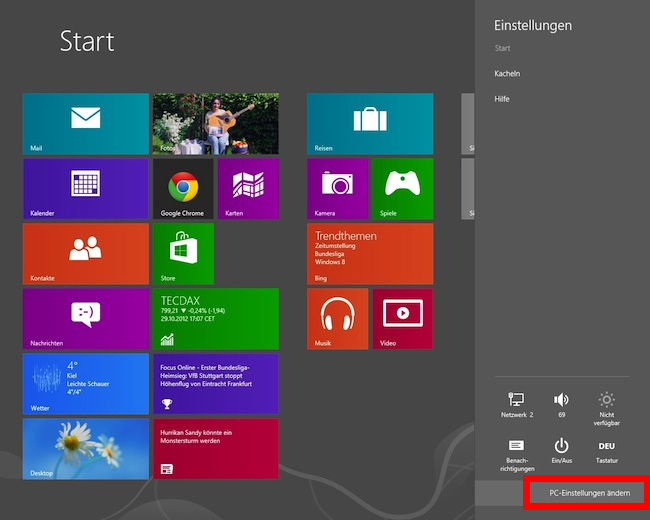Click PC-Einstellungen ändern link
The width and height of the screenshot is (650, 520).
[x=589, y=493]
